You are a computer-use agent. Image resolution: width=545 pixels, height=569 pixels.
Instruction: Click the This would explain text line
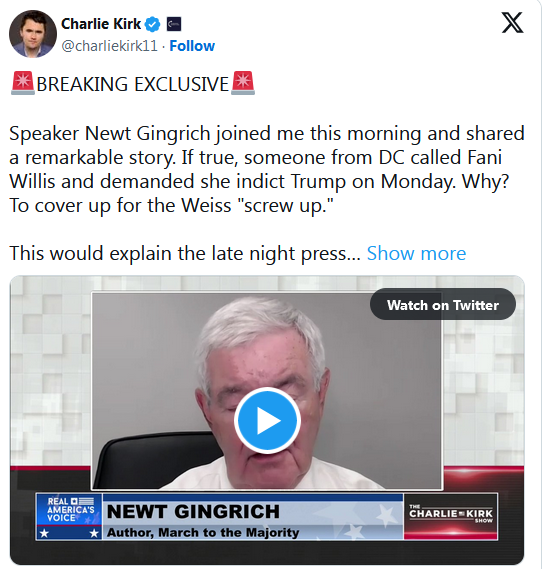(x=185, y=253)
